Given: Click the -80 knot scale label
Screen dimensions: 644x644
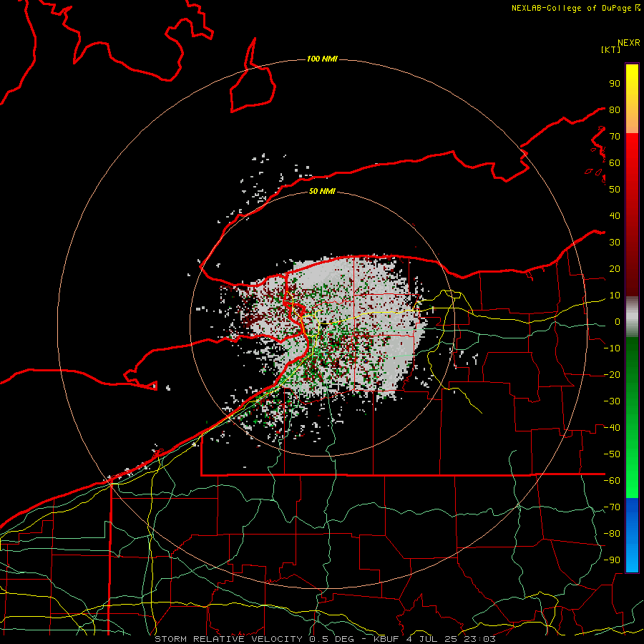Looking at the screenshot, I should pos(612,534).
